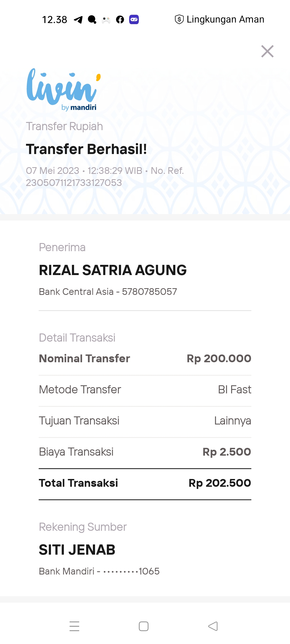Screen dimensions: 290x644
Task: Tap the BI Fast transfer method value
Action: (234, 390)
